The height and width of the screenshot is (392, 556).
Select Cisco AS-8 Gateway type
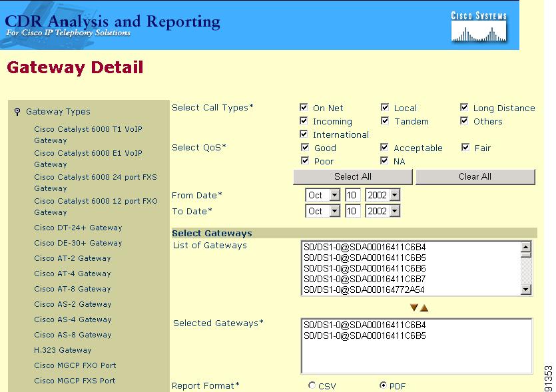click(73, 335)
